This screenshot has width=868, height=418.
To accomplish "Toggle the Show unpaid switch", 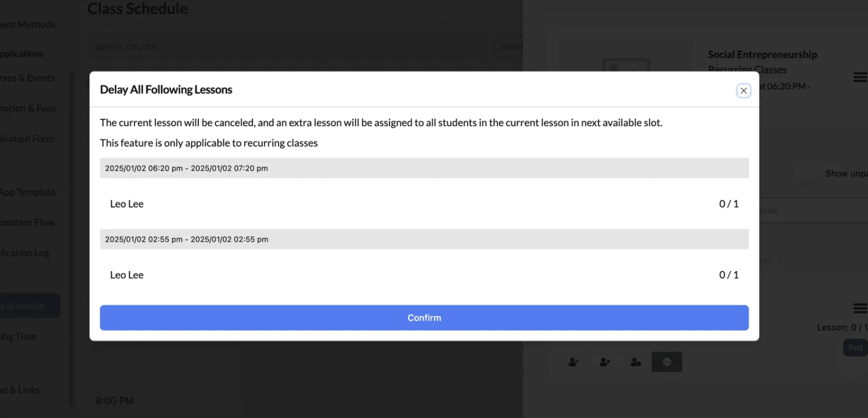I will click(x=805, y=174).
